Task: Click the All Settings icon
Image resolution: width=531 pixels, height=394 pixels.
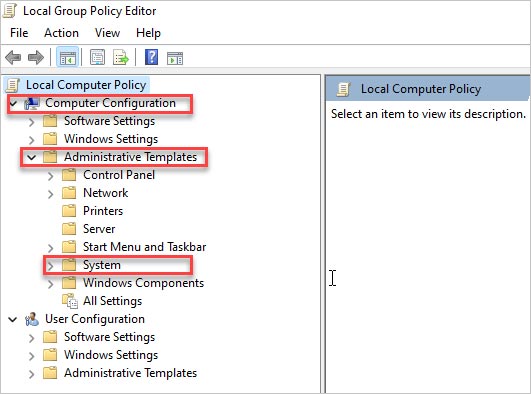Action: [70, 301]
